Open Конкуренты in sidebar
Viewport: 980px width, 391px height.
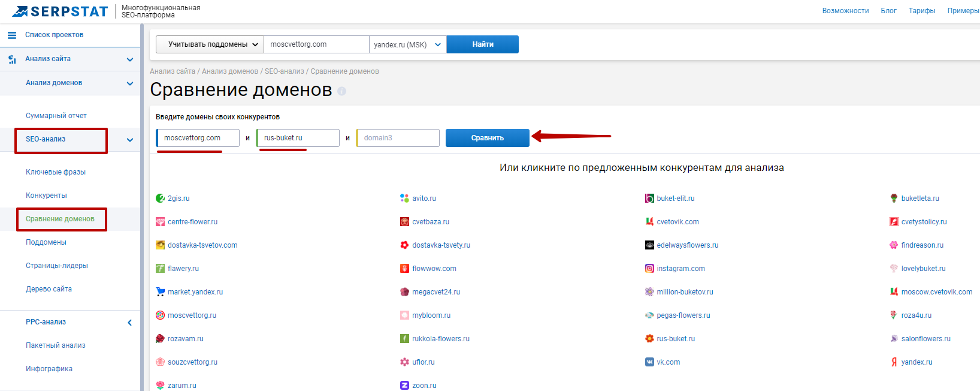click(46, 195)
